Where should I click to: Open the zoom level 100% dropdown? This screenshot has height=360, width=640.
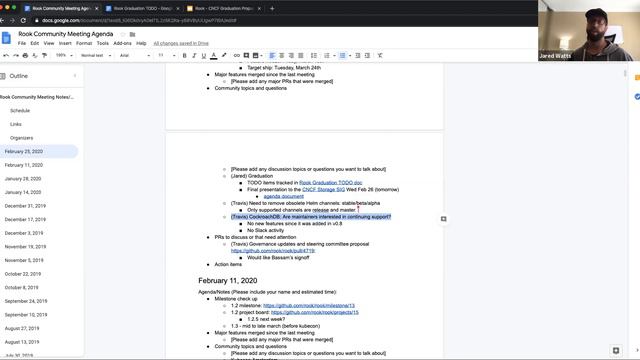click(x=64, y=56)
